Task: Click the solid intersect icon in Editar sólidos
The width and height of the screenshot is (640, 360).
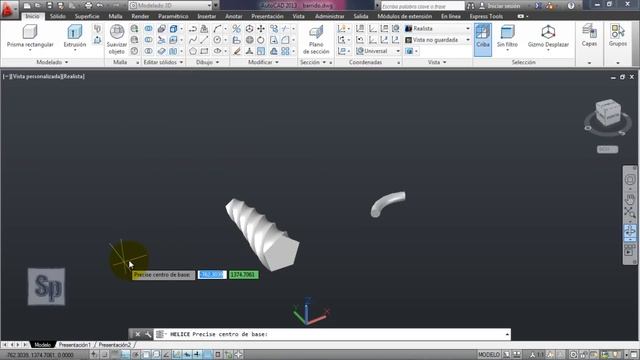Action: [148, 51]
